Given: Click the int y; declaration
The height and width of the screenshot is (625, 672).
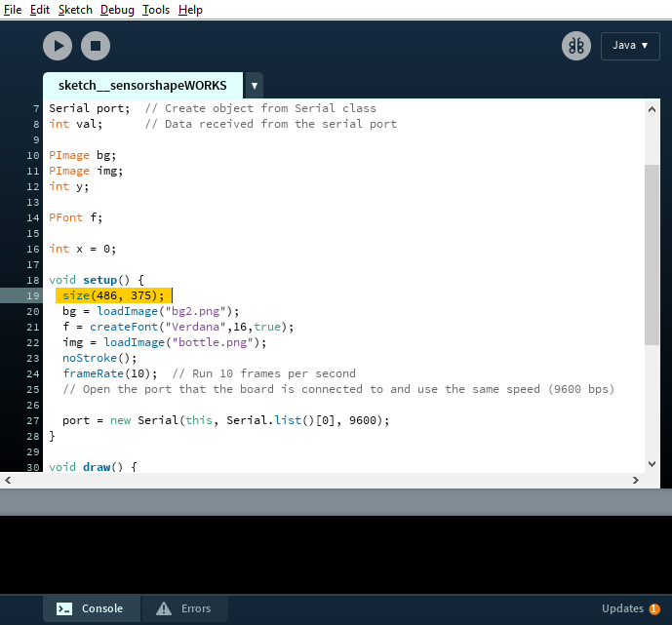Looking at the screenshot, I should coord(68,186).
